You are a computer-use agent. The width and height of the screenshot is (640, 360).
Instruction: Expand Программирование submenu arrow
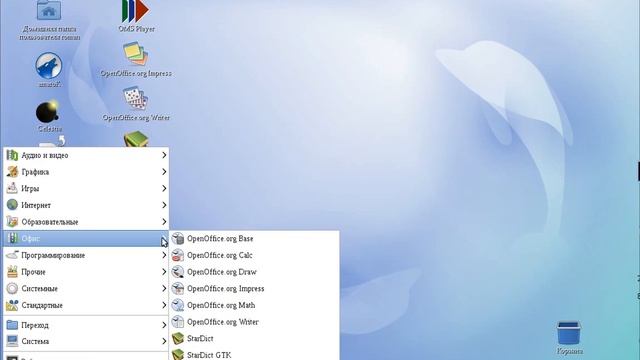pos(164,255)
